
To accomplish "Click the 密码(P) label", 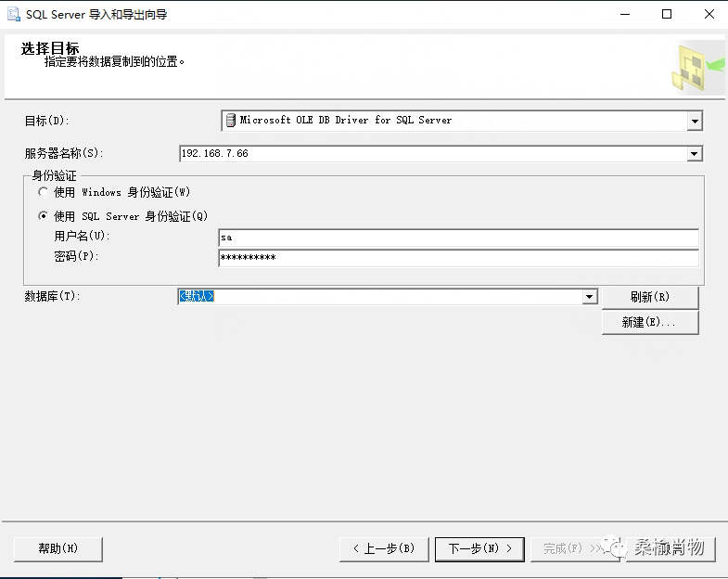I will click(76, 256).
